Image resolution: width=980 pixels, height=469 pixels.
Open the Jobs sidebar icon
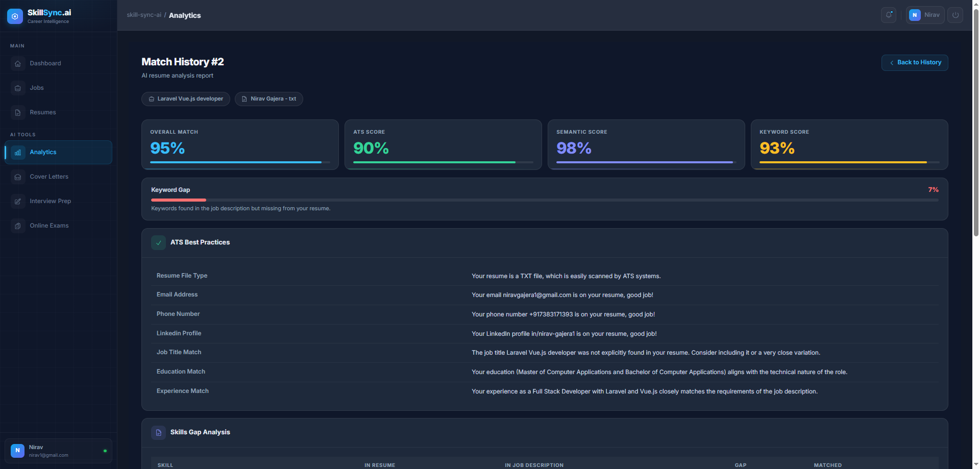coord(18,88)
